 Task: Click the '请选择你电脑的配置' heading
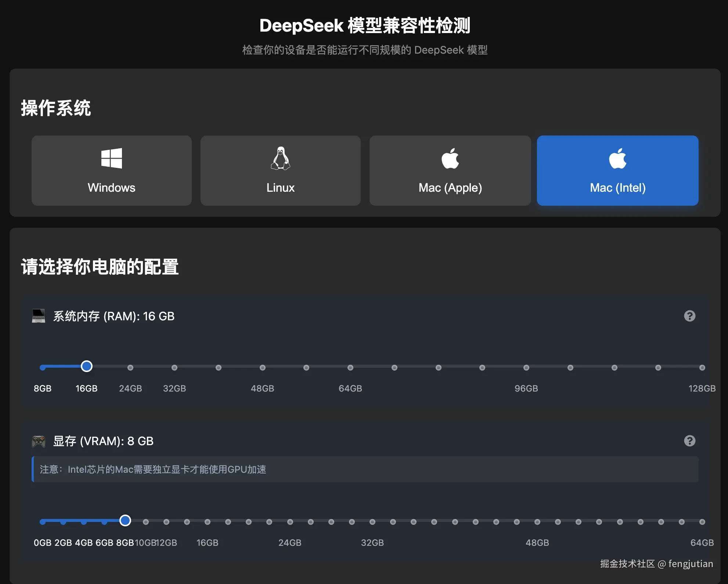point(100,267)
